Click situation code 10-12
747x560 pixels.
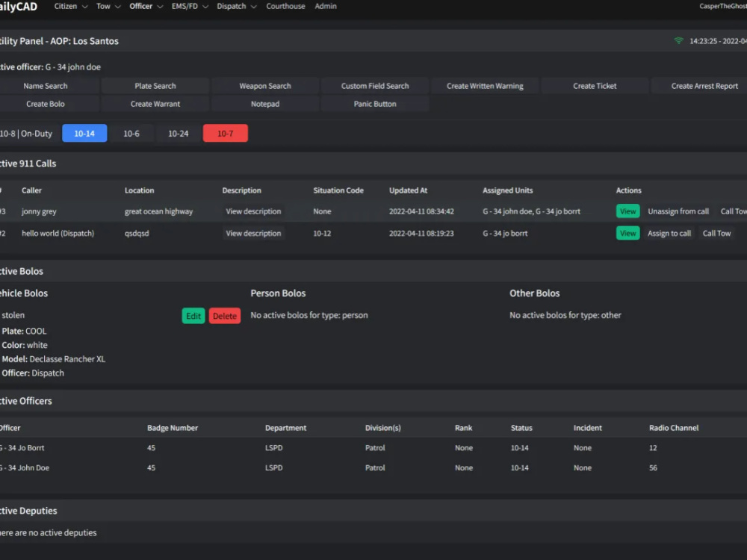point(322,233)
